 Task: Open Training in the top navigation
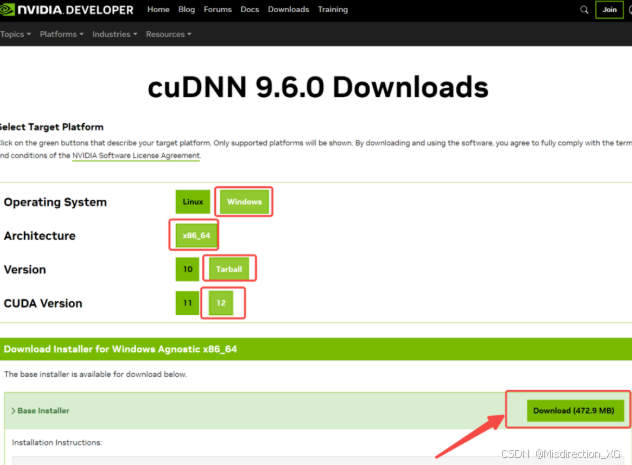(333, 9)
